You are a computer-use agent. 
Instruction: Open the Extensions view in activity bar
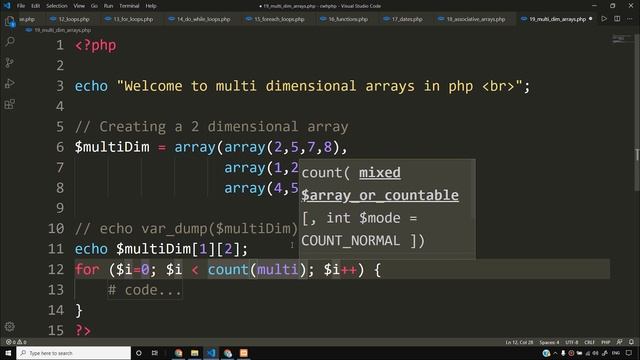[10, 104]
